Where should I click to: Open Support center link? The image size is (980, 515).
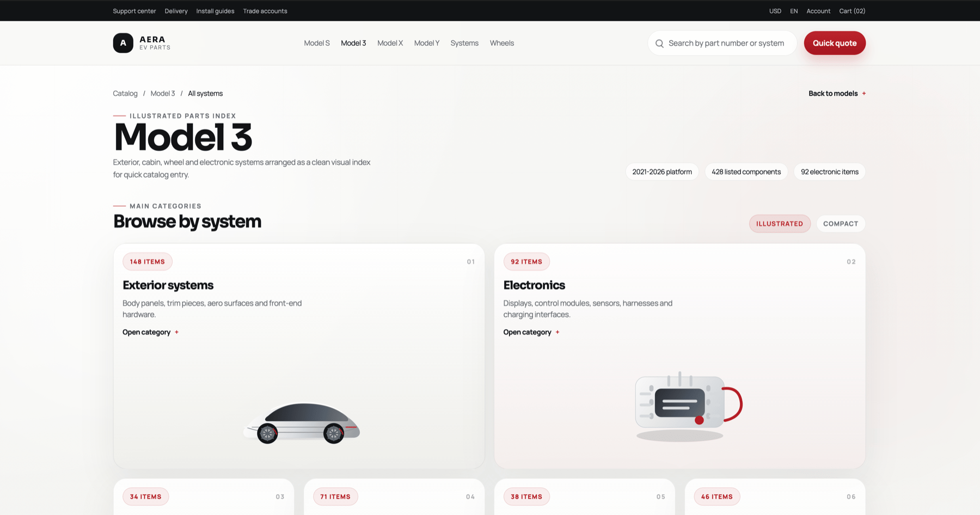click(x=134, y=11)
